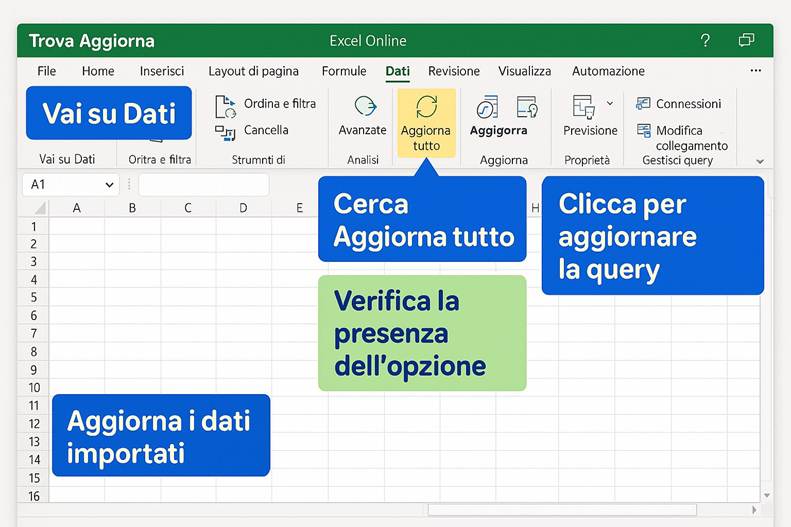Click the restore window icon in title bar

click(746, 40)
